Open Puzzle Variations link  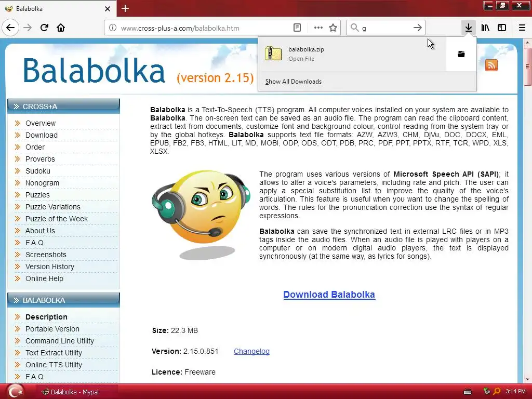[x=52, y=207]
